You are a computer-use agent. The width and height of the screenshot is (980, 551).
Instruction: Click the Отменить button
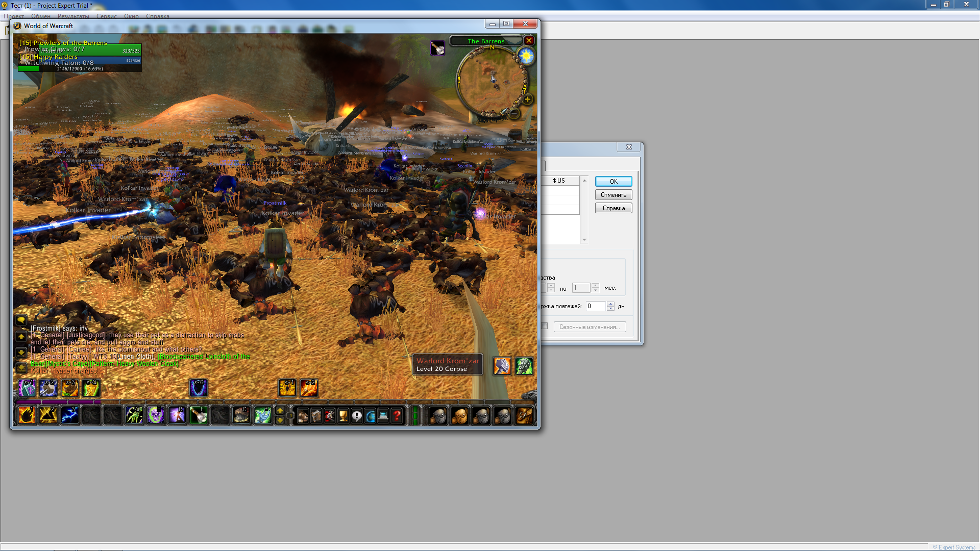613,195
